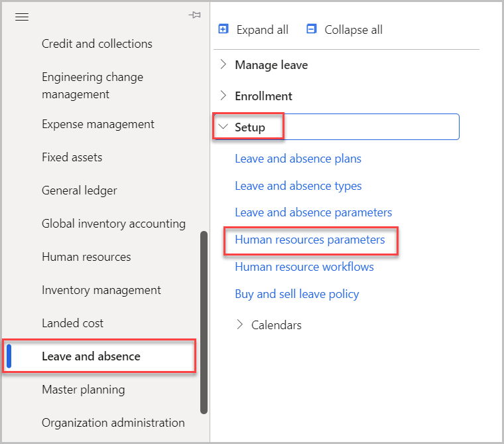Open Global inventory accounting module
This screenshot has height=444, width=504.
pyautogui.click(x=114, y=224)
